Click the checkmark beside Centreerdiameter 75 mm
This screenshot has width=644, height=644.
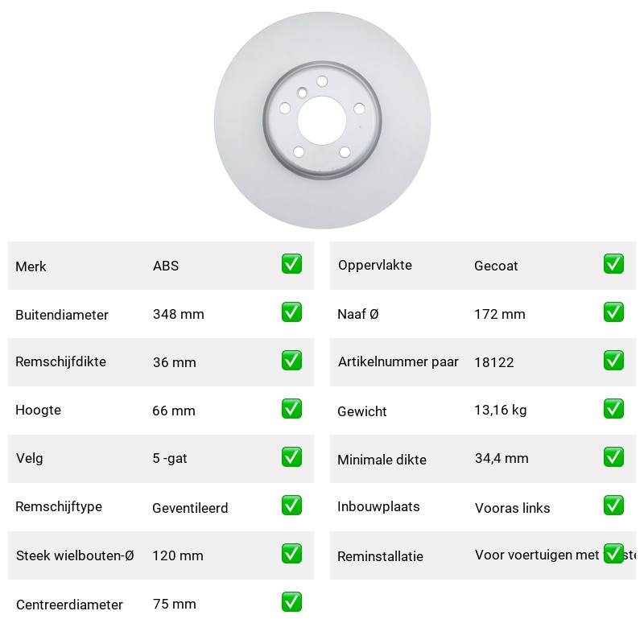point(291,601)
